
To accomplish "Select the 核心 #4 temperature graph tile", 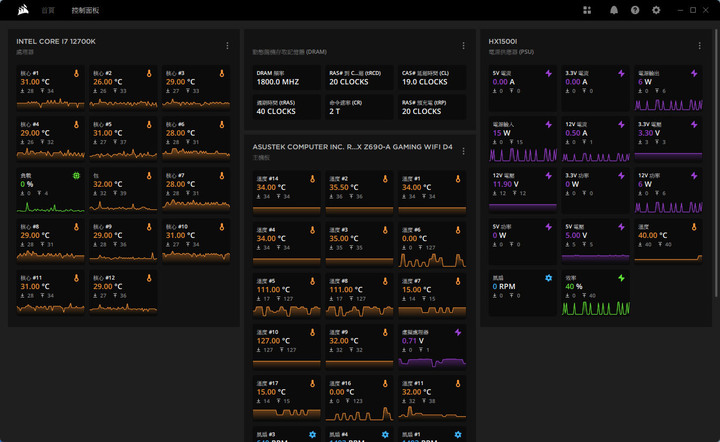I will coord(51,139).
